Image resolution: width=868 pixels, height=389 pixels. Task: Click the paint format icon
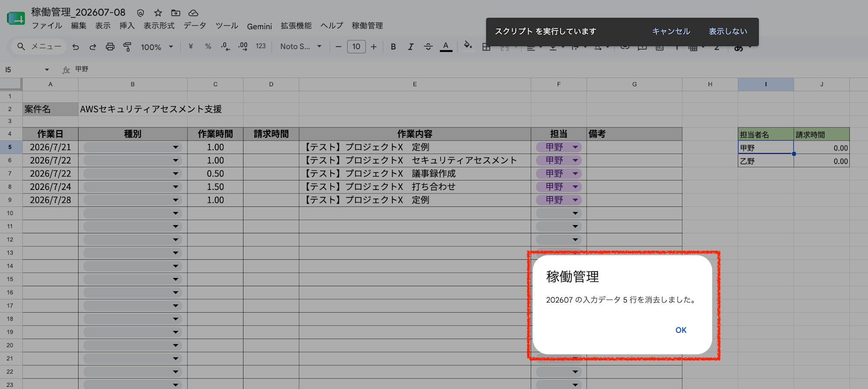(127, 47)
